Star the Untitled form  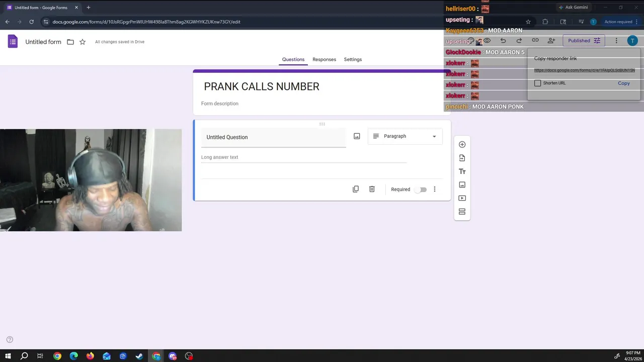83,42
